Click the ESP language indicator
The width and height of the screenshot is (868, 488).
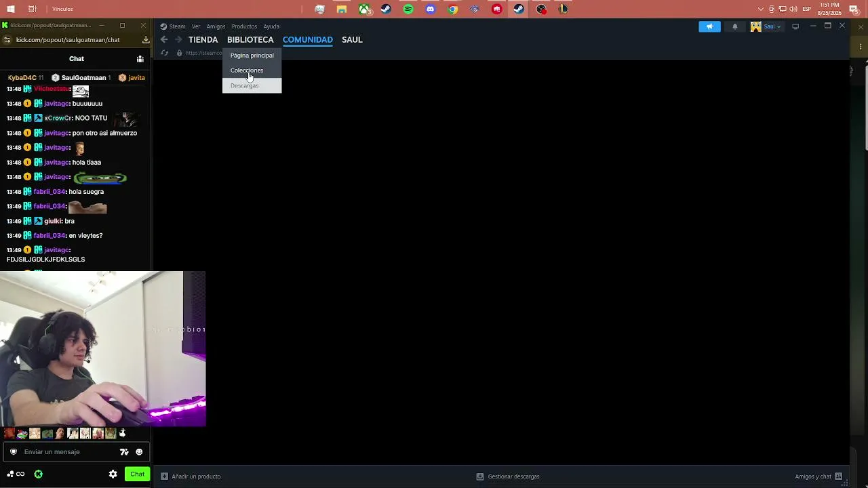[x=807, y=9]
